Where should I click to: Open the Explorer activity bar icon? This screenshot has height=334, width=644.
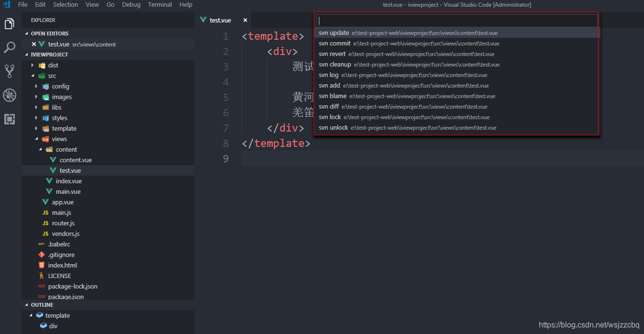(10, 24)
